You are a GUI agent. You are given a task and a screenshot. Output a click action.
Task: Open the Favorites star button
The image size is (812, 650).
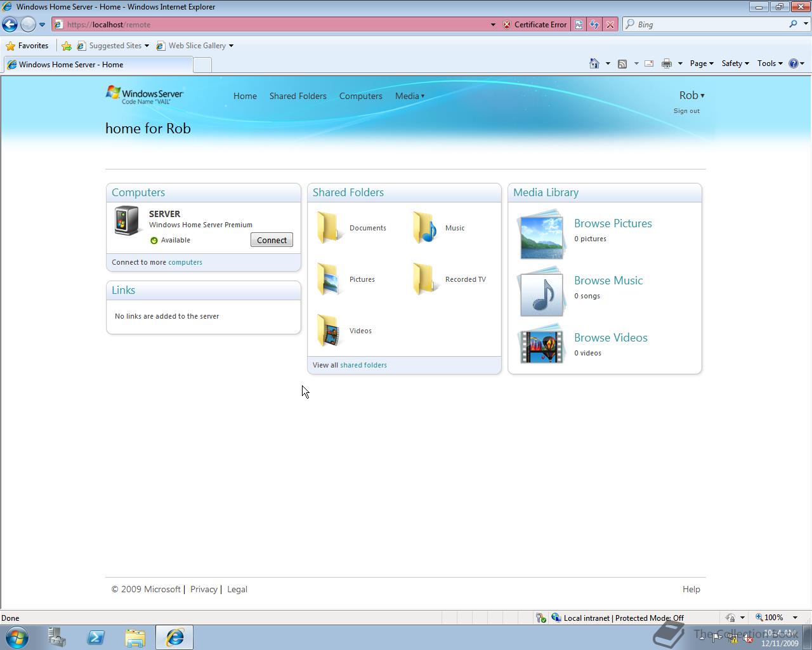coord(27,46)
